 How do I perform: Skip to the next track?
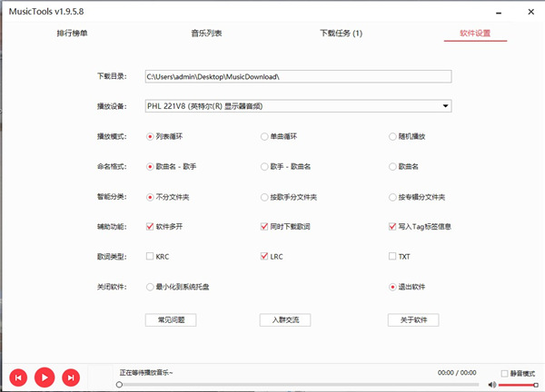72,377
